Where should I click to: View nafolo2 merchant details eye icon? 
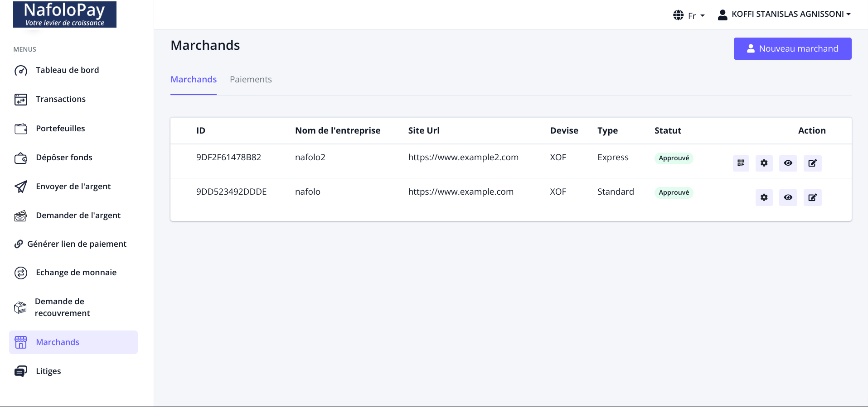(x=788, y=163)
